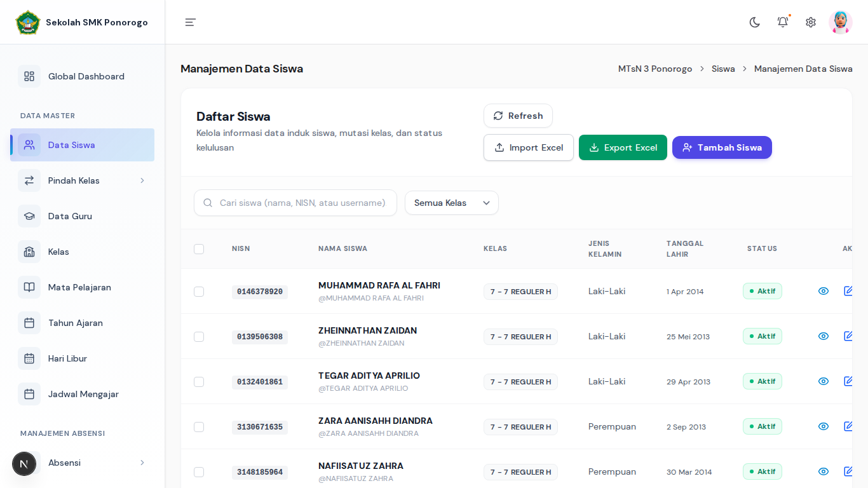Edit ZHEINNATHAN ZAIDAN's record
The width and height of the screenshot is (868, 488).
click(x=849, y=336)
